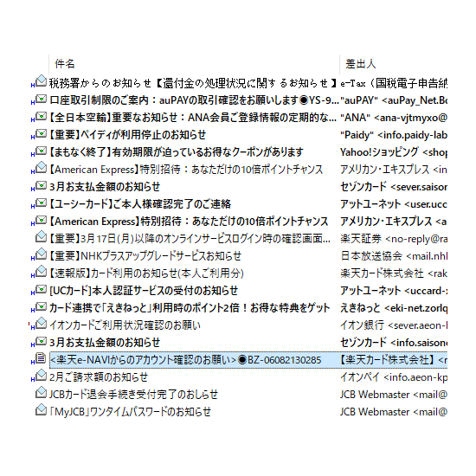Click envelope icon of Paidy利用停止 mail
Image resolution: width=476 pixels, height=476 pixels.
tap(41, 134)
